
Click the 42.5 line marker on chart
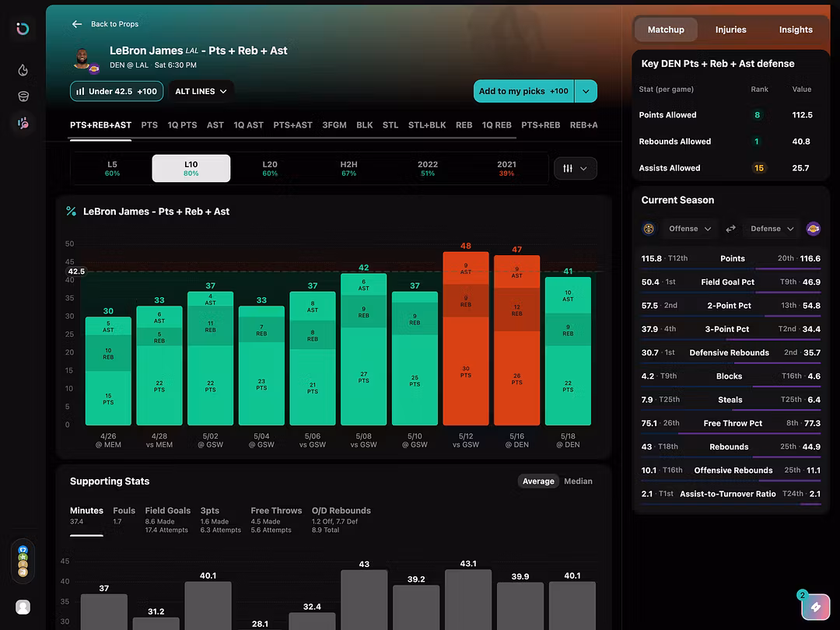(x=76, y=271)
